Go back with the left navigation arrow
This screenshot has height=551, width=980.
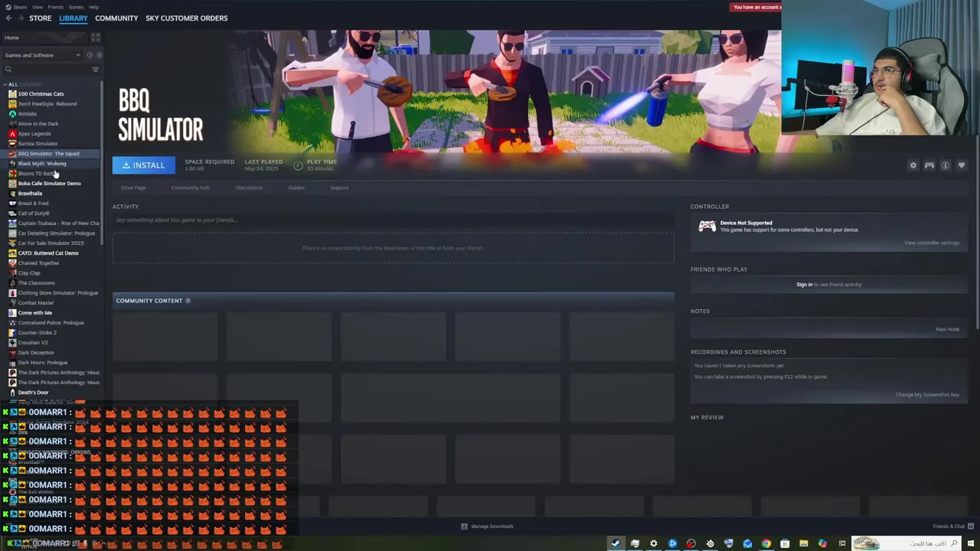point(8,18)
